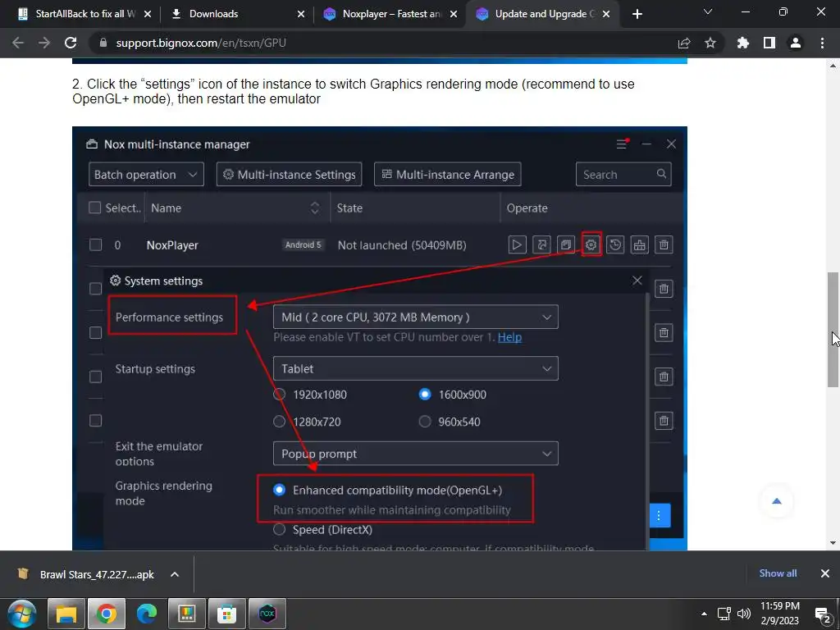Open the colorful tiles app in taskbar
840x630 pixels.
pos(187,614)
